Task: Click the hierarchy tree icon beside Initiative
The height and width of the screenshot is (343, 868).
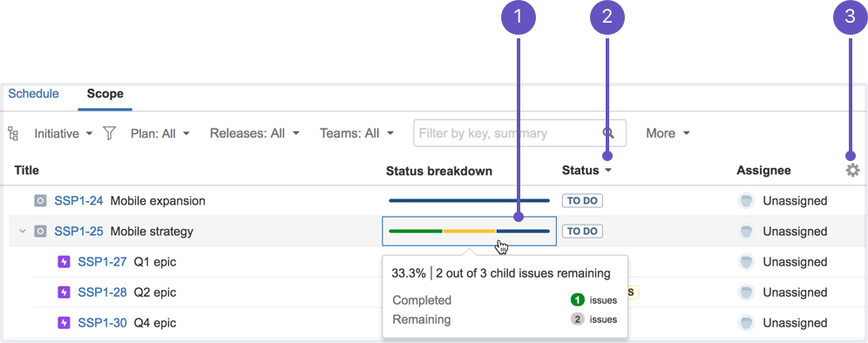Action: (x=14, y=133)
